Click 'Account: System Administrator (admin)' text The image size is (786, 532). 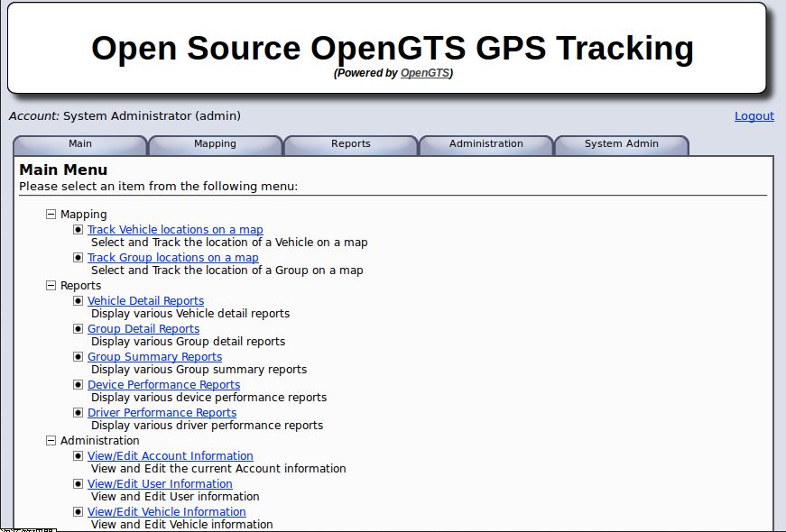(125, 116)
